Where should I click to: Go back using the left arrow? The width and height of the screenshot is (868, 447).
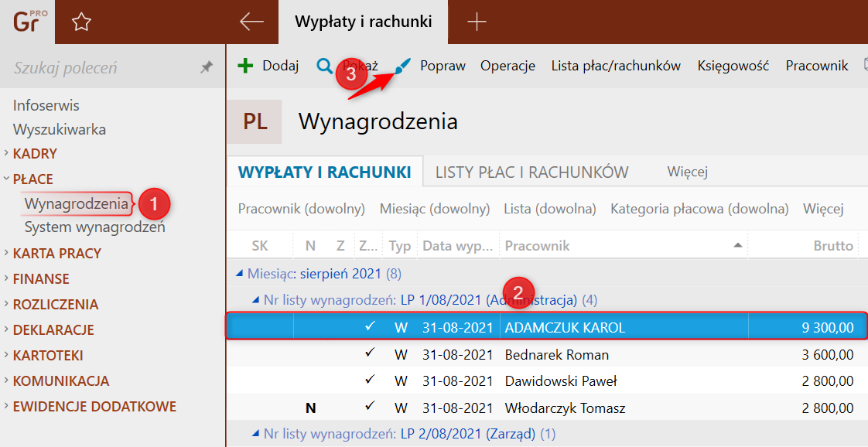[252, 22]
